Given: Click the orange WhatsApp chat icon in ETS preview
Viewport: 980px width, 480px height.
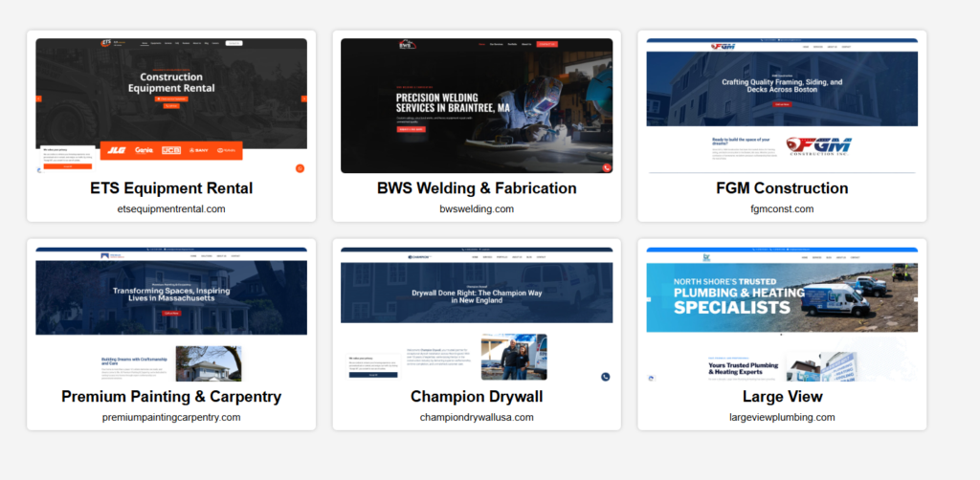Looking at the screenshot, I should tap(300, 168).
